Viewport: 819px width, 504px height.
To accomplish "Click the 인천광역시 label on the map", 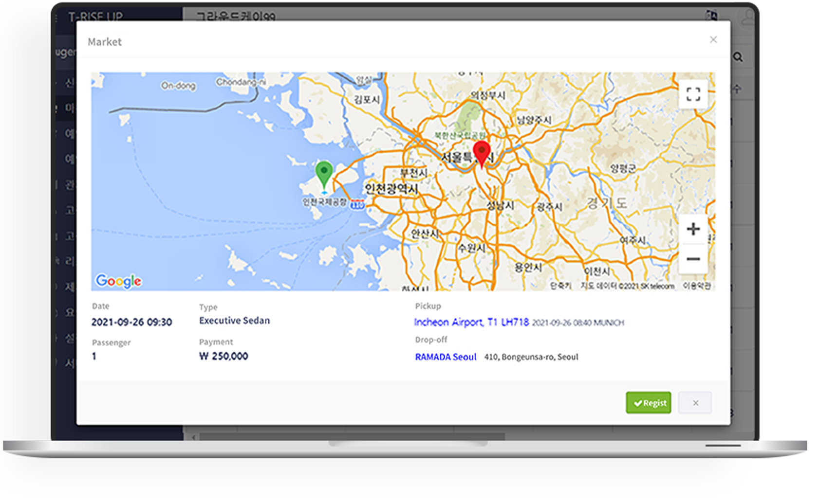I will click(391, 189).
